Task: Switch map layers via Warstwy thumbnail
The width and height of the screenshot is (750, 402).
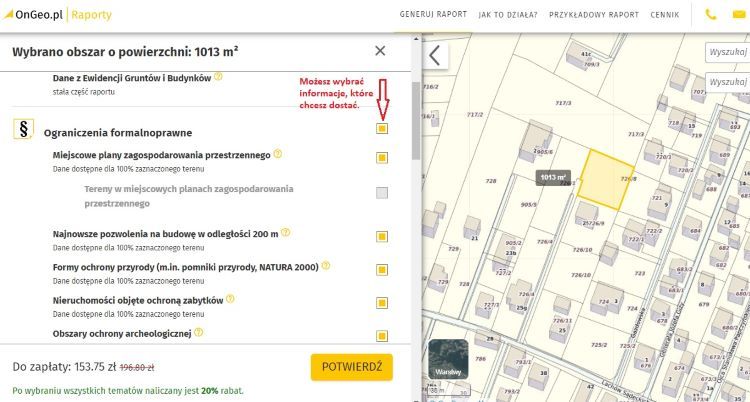Action: pos(448,359)
